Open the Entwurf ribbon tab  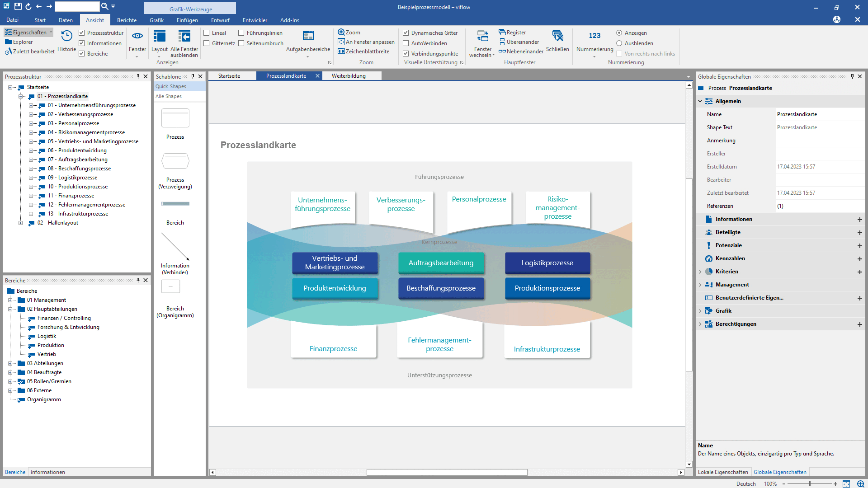[x=220, y=20]
